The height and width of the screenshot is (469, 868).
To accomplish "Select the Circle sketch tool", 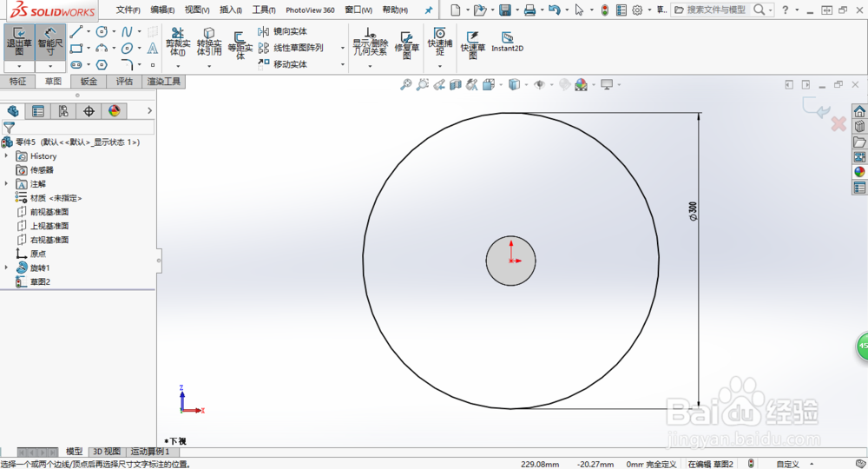I will point(102,31).
